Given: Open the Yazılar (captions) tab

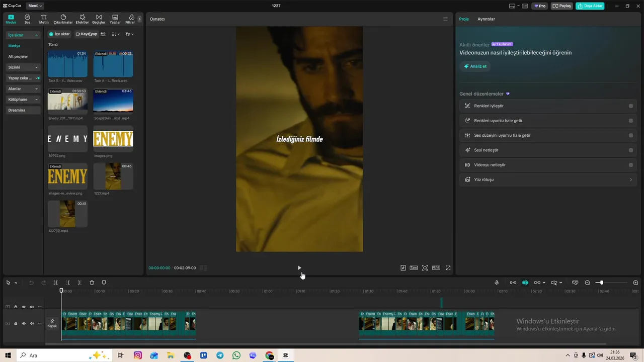Looking at the screenshot, I should pos(115,19).
